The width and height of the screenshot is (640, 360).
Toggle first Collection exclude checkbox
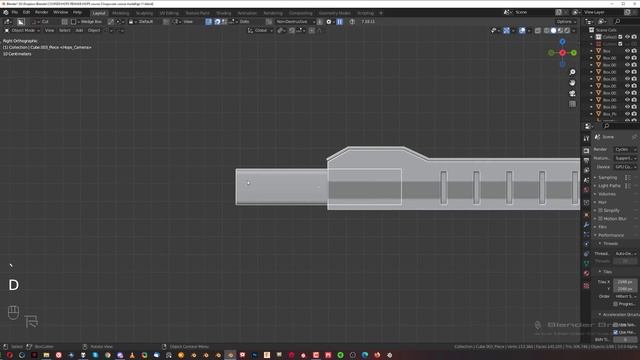coord(620,37)
